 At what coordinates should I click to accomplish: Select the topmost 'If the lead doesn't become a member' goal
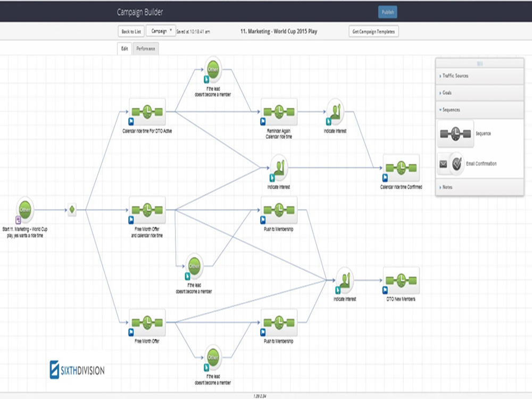click(x=213, y=69)
